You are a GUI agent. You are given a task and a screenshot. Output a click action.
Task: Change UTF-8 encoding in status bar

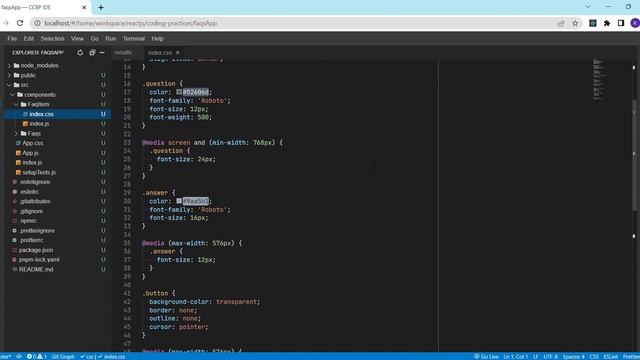(x=551, y=357)
